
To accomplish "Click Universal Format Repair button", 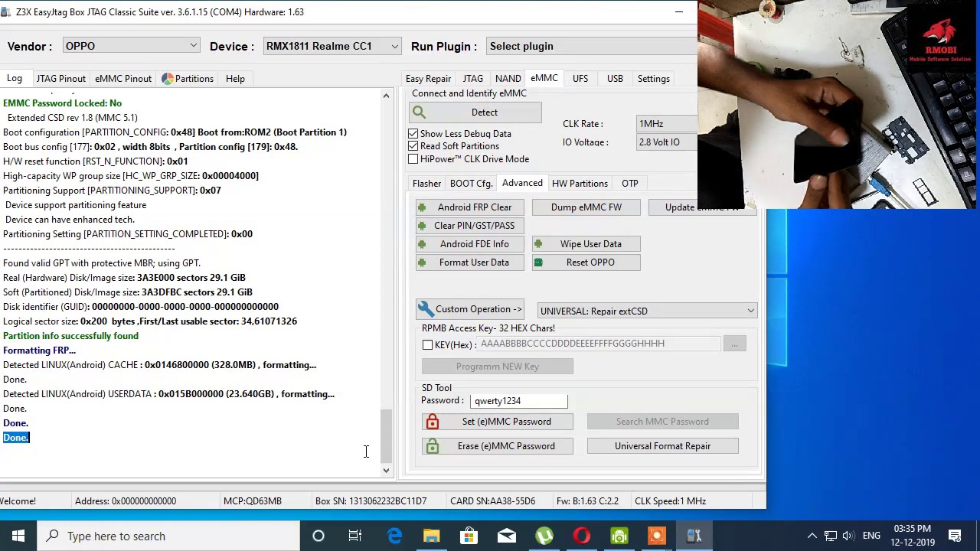I will (662, 446).
